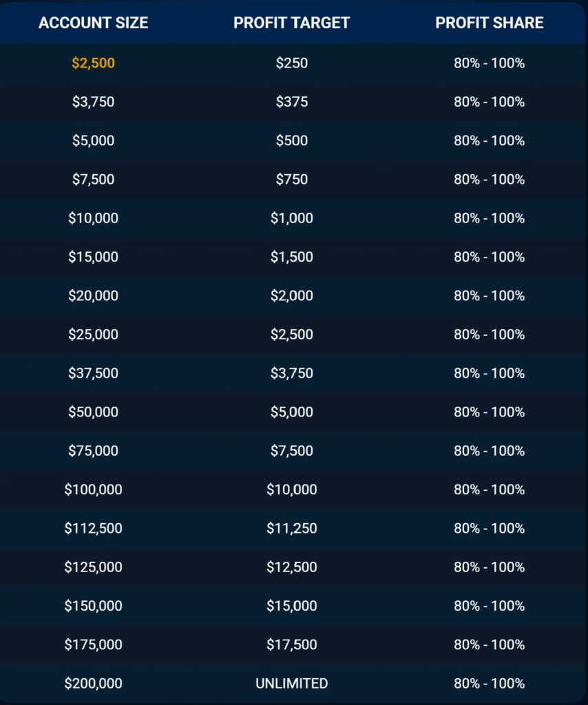Click the $11,250 profit target value
Viewport: 588px width, 705px height.
291,528
